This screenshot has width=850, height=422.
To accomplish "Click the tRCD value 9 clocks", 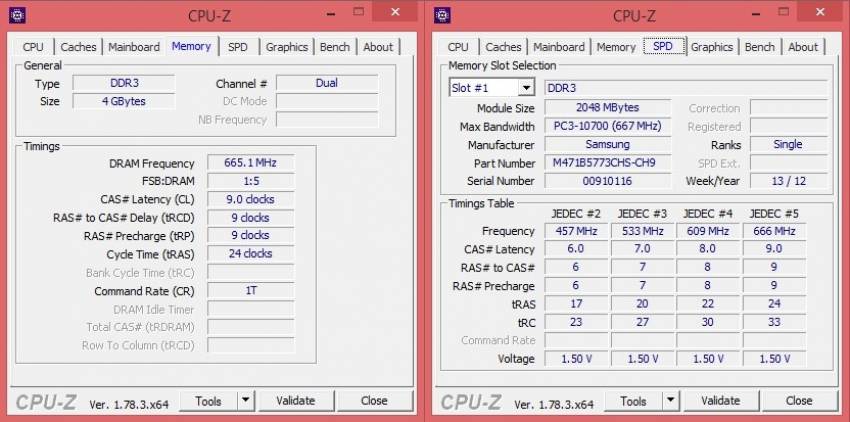I will point(250,218).
